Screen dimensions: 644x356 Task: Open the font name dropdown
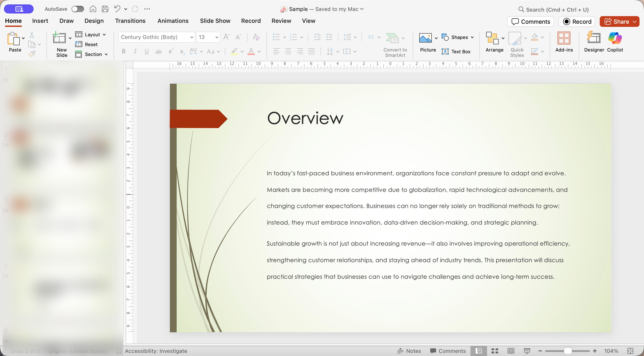192,37
